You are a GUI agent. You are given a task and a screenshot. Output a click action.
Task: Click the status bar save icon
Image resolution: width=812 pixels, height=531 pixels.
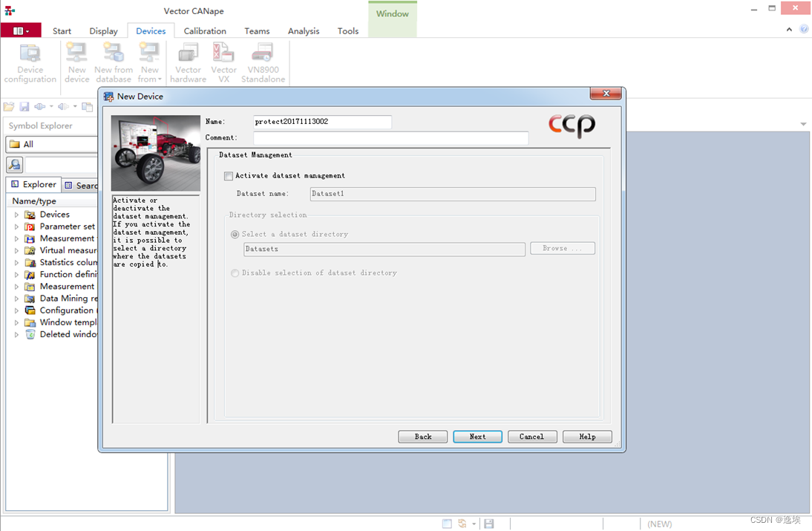click(489, 524)
